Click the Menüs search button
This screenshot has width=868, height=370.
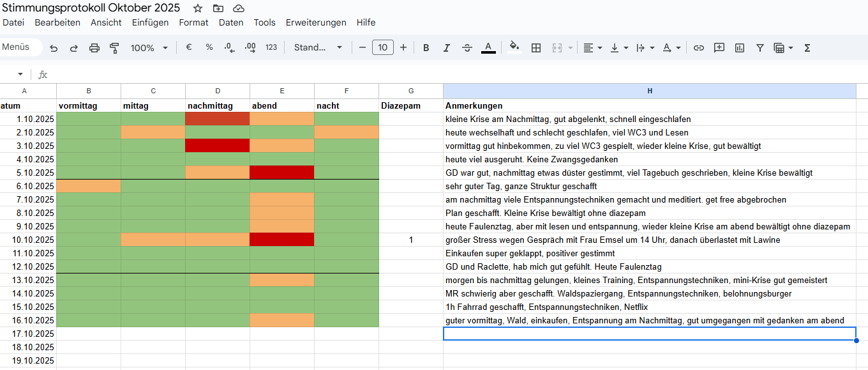pos(18,47)
